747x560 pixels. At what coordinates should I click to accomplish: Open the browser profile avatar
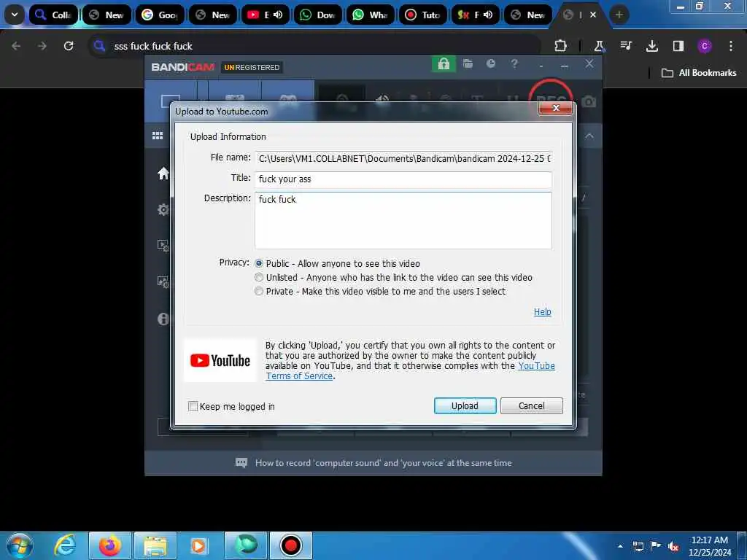click(x=704, y=46)
